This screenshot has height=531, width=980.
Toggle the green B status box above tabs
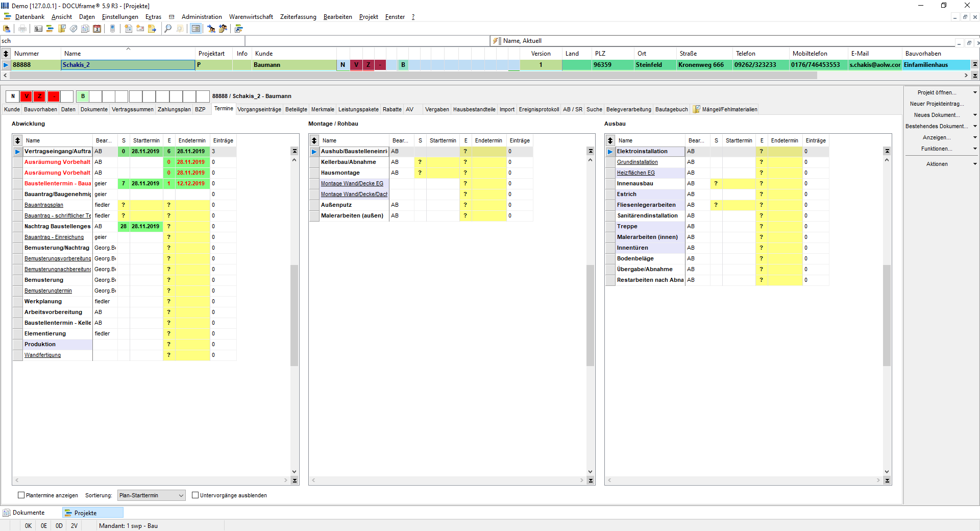[x=83, y=96]
